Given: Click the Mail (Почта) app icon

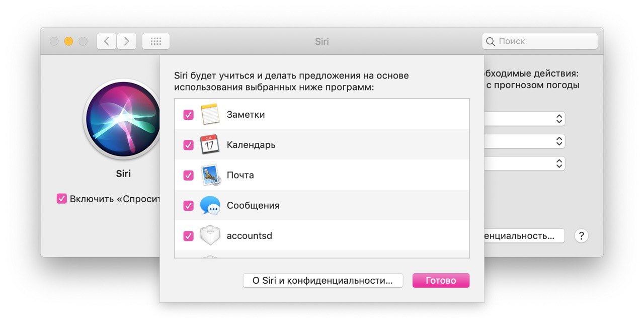Looking at the screenshot, I should (210, 175).
